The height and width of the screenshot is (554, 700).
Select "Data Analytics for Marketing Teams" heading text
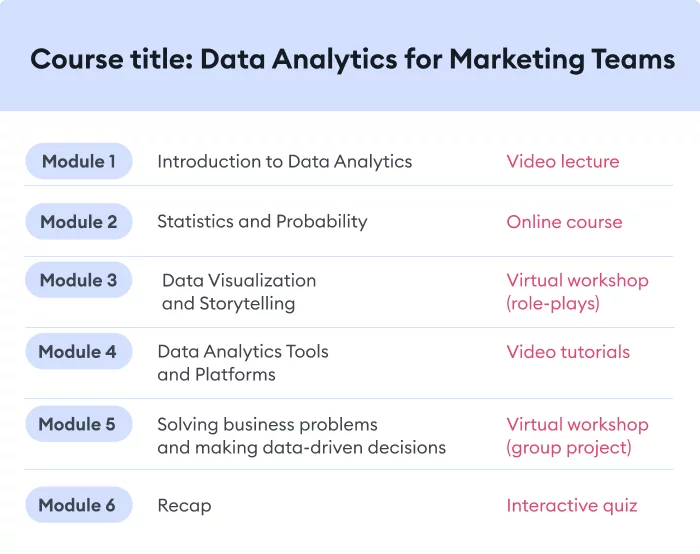[437, 60]
